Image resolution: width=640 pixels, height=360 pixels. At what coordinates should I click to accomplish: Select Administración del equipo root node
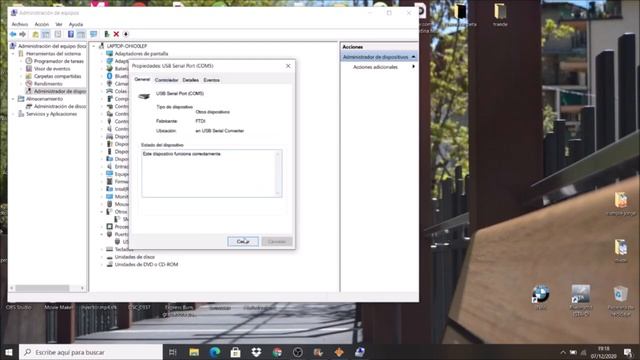click(x=52, y=46)
